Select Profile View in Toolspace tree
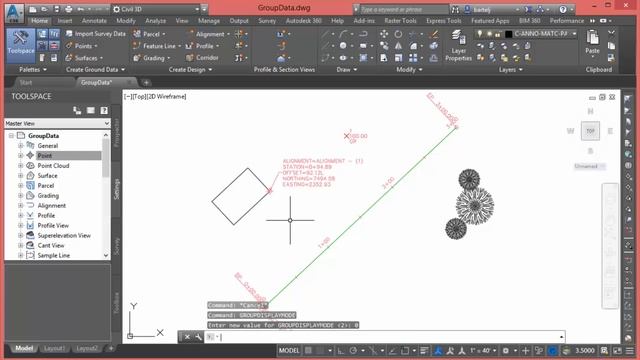The width and height of the screenshot is (640, 360). (53, 225)
